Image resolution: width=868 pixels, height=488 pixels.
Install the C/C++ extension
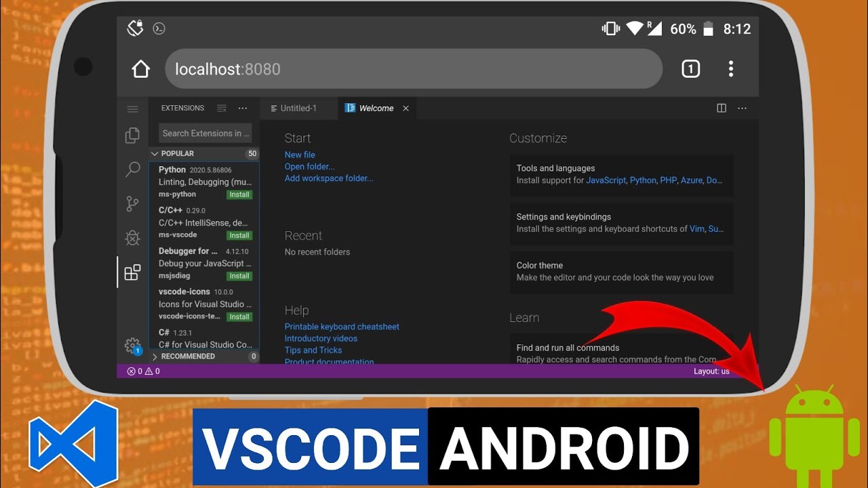tap(239, 235)
